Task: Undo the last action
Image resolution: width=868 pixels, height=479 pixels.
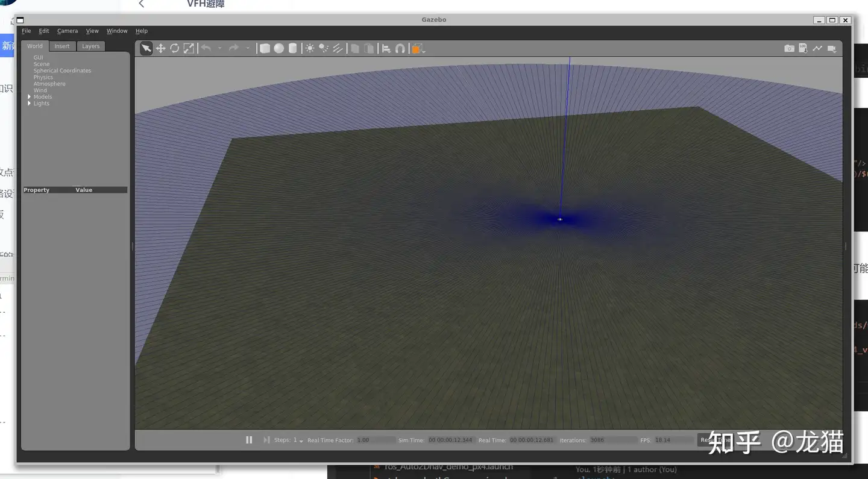Action: (206, 48)
